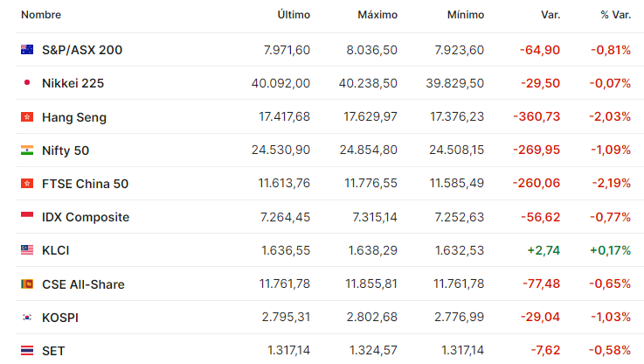
Task: Click the Sri Lanka flag beside CSE All-Share
Action: (x=27, y=283)
